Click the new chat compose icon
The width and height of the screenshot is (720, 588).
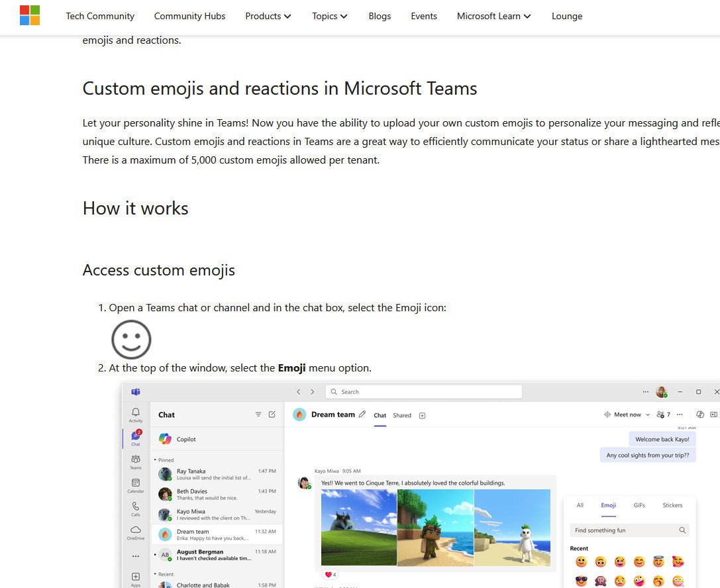coord(272,415)
